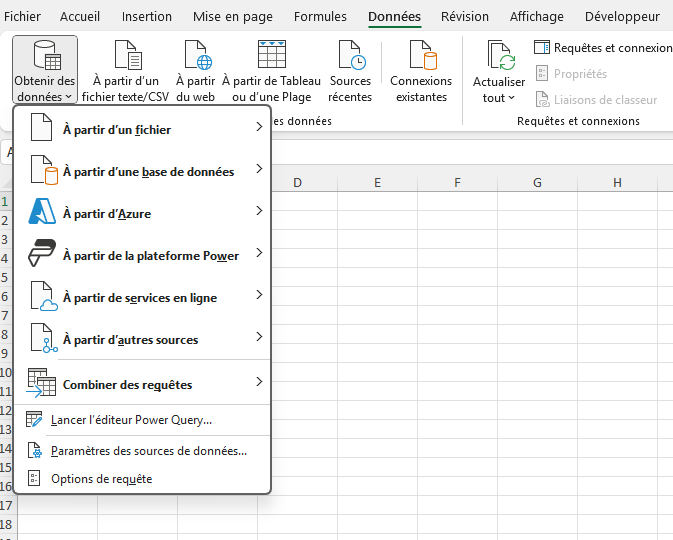
Task: Switch to the Insertion tab
Action: [147, 16]
